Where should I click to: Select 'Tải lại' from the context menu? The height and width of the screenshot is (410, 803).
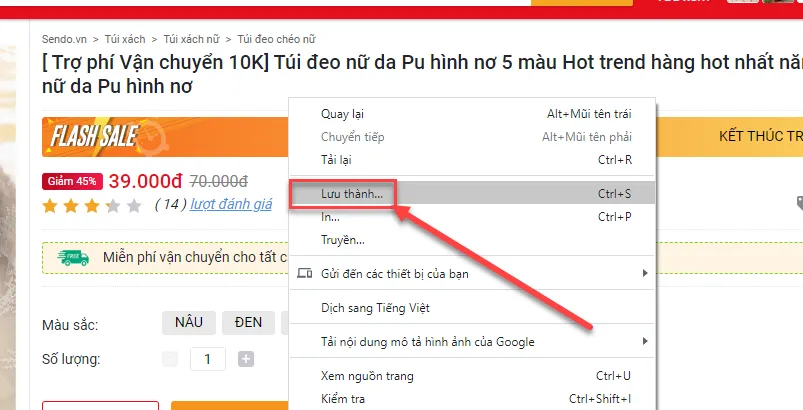pos(472,160)
